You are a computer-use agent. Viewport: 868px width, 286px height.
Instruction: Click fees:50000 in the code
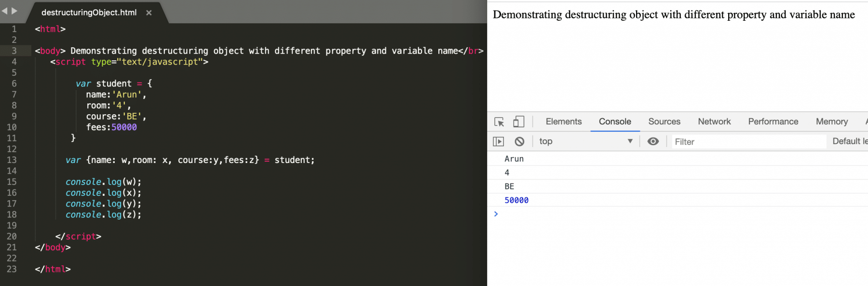coord(111,127)
